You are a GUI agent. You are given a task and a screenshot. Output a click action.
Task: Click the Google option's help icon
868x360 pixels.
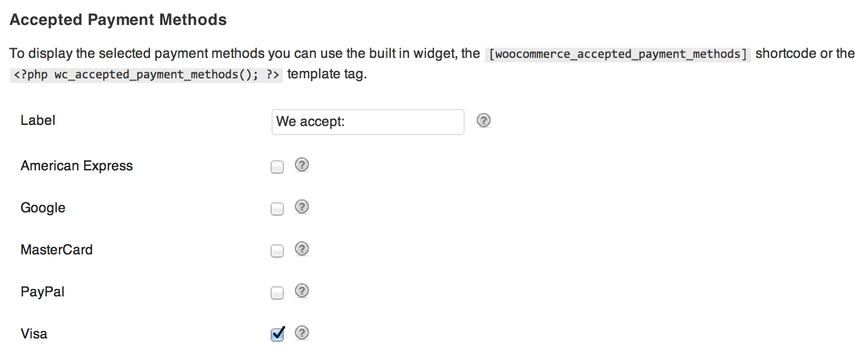pos(302,207)
